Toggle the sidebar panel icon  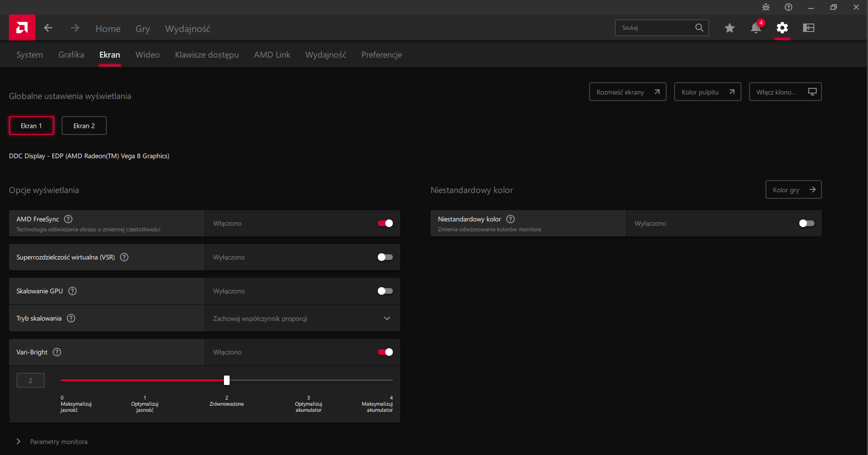coord(809,28)
